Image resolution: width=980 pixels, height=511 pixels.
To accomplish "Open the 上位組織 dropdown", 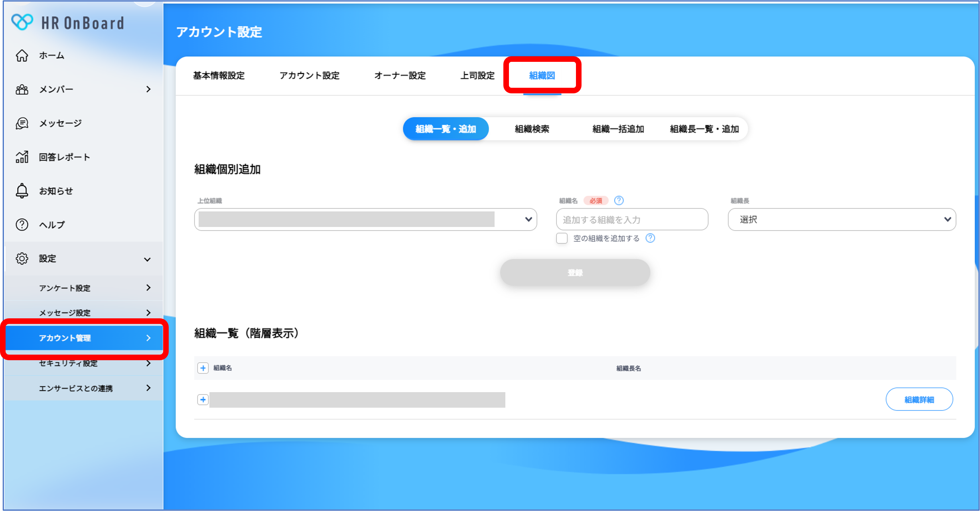I will (x=365, y=219).
